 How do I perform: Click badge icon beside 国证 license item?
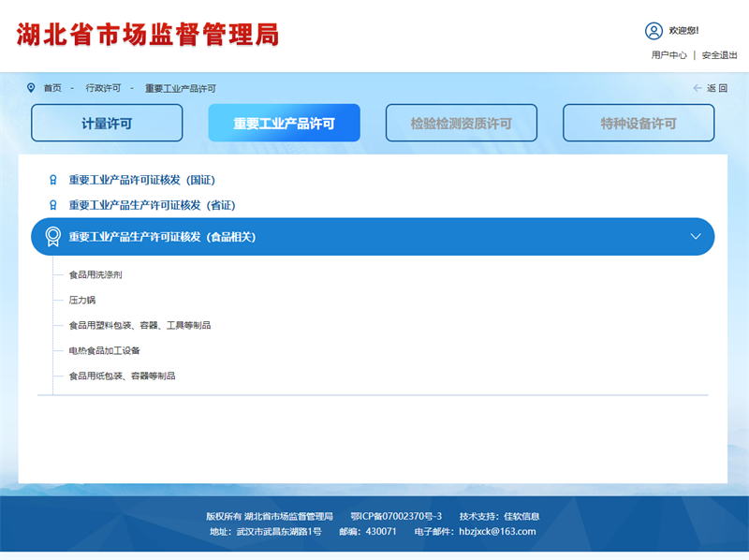click(x=52, y=180)
